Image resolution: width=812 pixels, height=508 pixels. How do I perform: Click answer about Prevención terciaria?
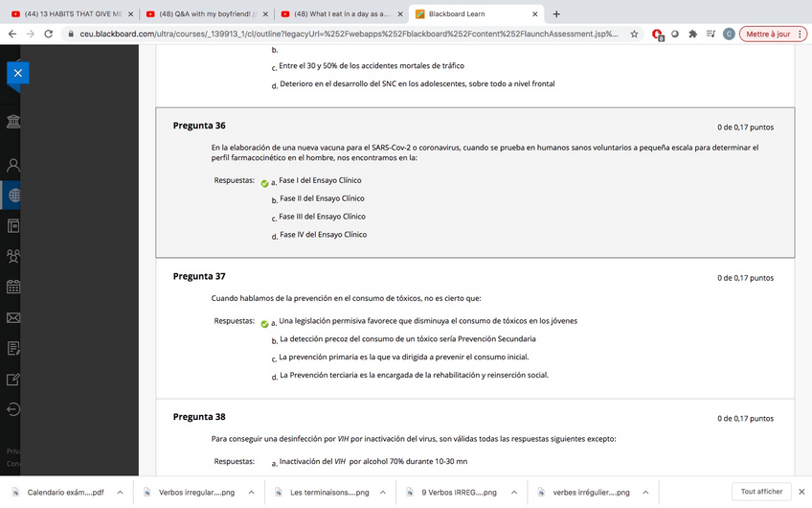[x=415, y=376]
